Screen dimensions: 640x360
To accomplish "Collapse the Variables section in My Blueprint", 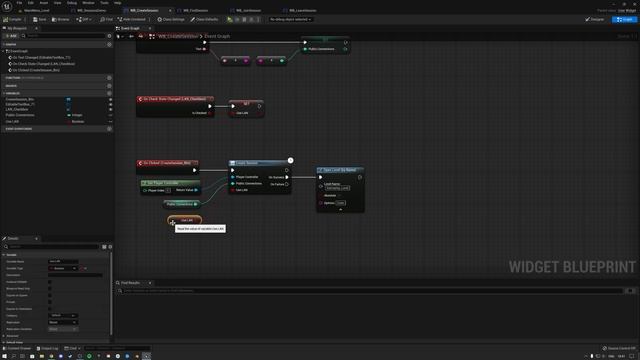I will (x=4, y=93).
